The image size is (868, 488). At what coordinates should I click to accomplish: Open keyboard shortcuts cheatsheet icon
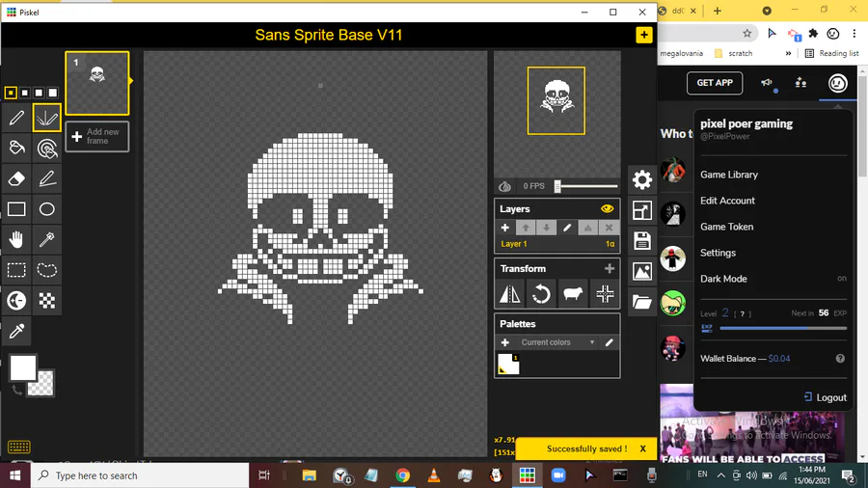(x=19, y=447)
